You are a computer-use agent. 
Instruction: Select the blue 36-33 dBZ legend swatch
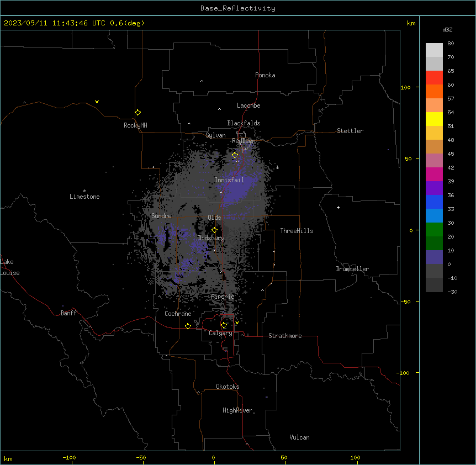(434, 202)
